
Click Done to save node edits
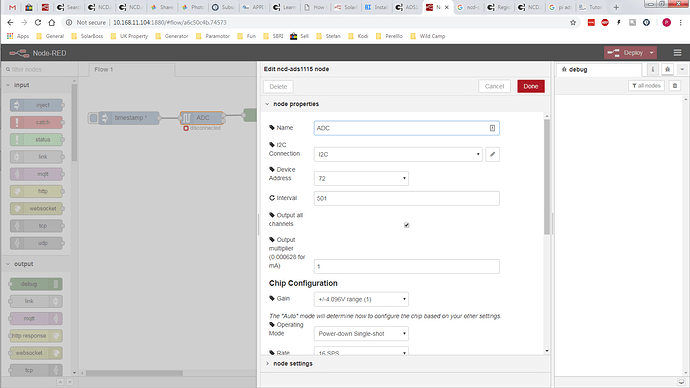(531, 86)
